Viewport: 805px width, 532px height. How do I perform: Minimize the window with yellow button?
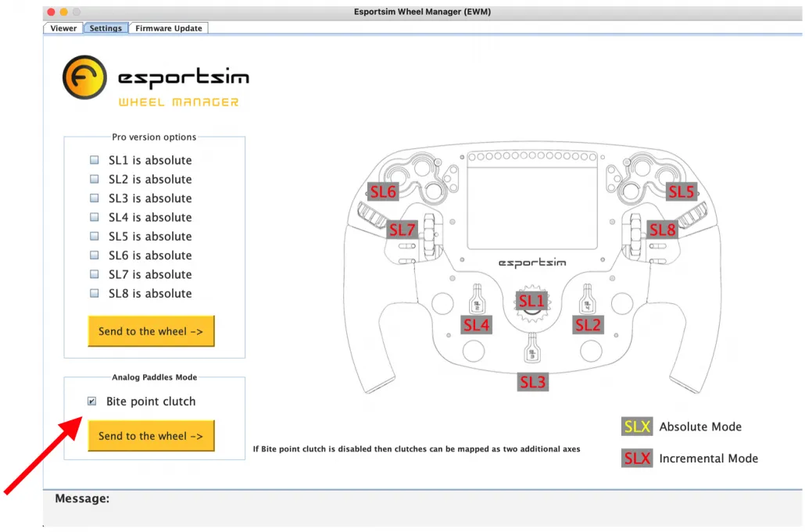pyautogui.click(x=63, y=12)
